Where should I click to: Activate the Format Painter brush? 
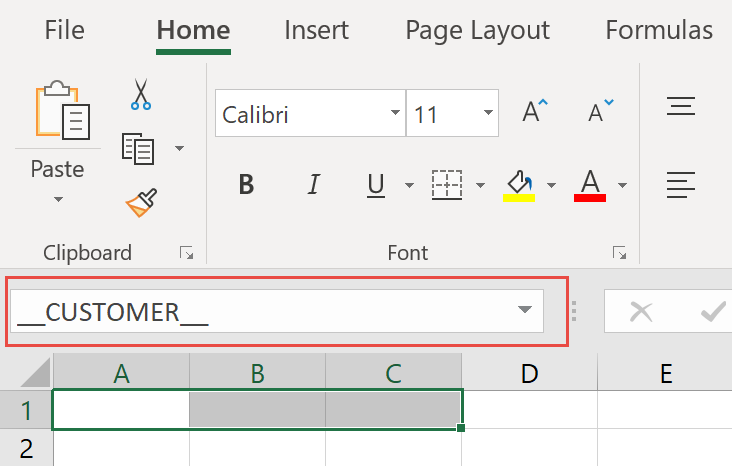141,203
